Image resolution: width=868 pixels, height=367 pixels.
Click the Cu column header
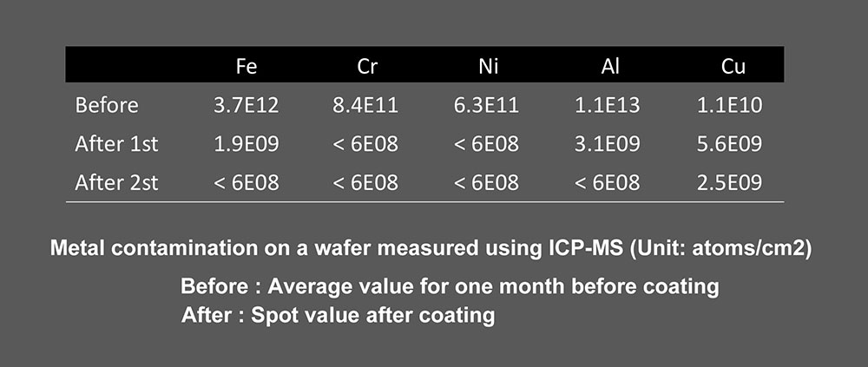[x=733, y=67]
